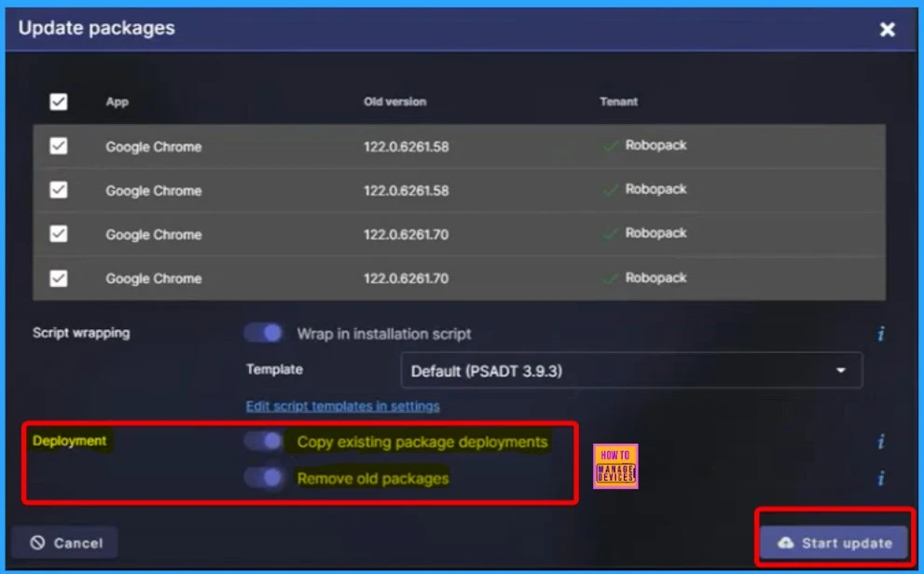Uncheck first Google Chrome 122.0.6261.70 row

59,234
